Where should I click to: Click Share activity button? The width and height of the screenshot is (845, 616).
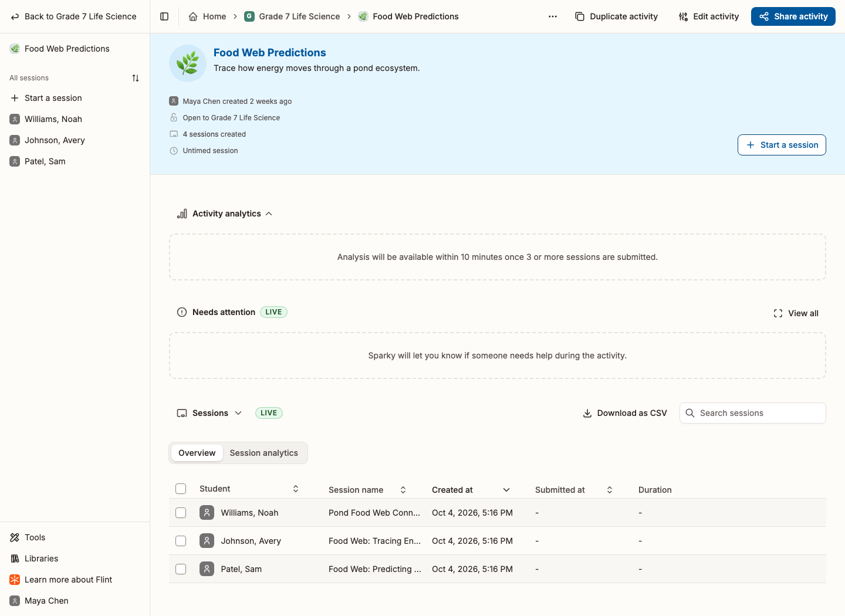793,16
